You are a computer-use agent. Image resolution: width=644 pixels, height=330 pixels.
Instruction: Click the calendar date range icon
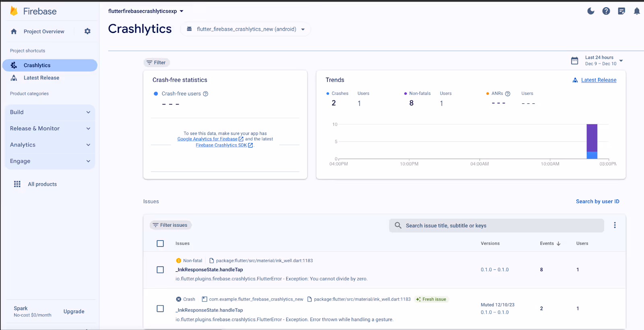575,61
